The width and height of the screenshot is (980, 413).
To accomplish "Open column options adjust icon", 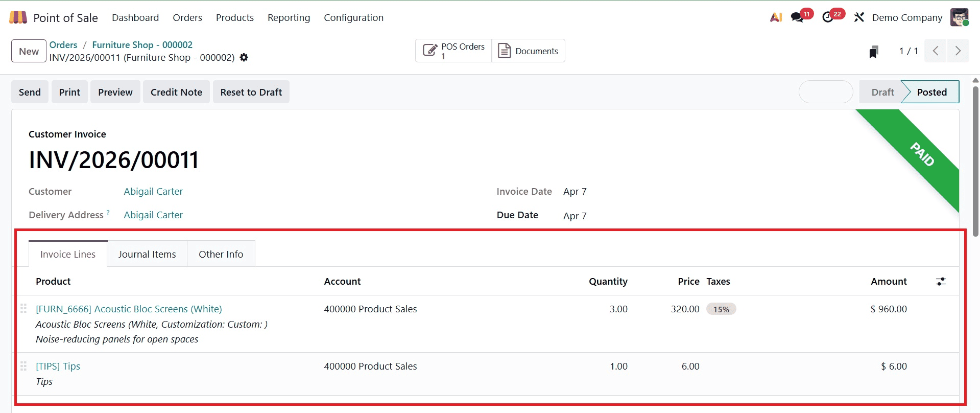I will 941,282.
